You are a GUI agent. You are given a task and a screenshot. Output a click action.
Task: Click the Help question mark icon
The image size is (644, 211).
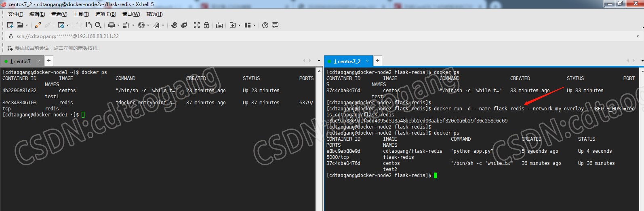(265, 25)
